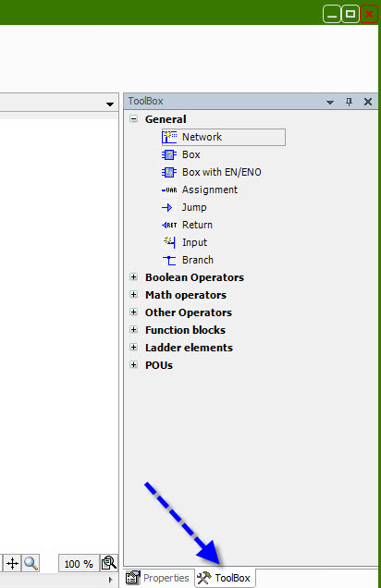This screenshot has width=381, height=588.
Task: Pick the Box element icon
Action: 169,154
